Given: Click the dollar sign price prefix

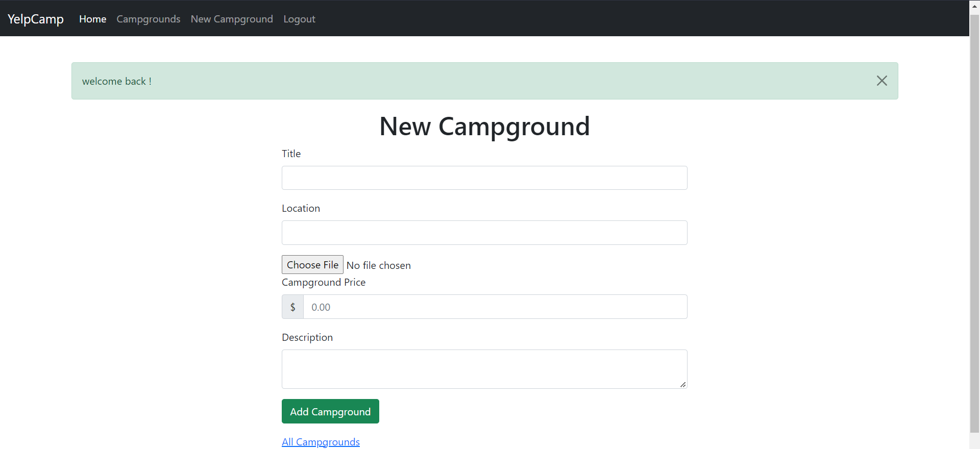Looking at the screenshot, I should coord(292,307).
